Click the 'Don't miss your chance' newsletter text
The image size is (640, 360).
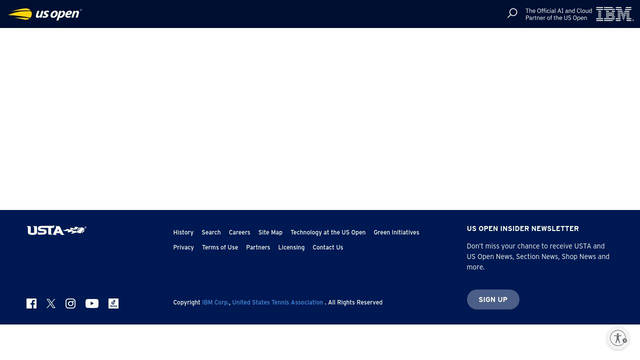(x=538, y=256)
